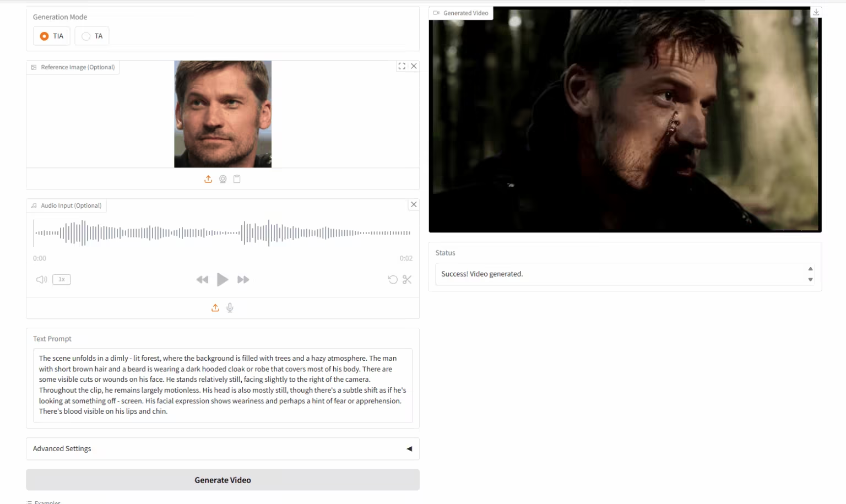This screenshot has width=846, height=504.
Task: Rewind the audio clip
Action: pyautogui.click(x=202, y=280)
